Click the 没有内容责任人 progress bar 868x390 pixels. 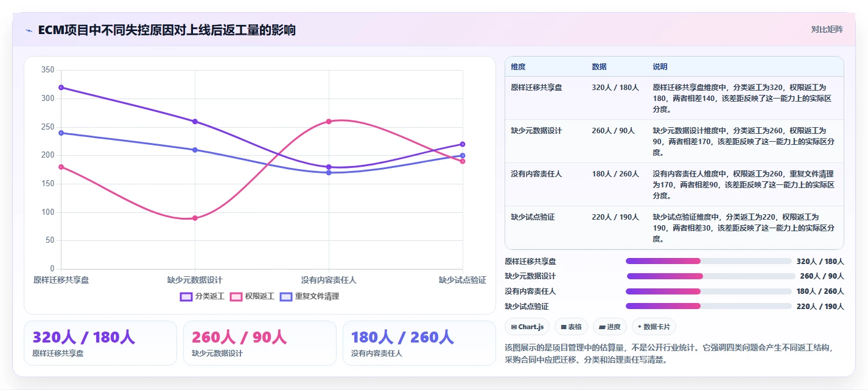point(709,291)
